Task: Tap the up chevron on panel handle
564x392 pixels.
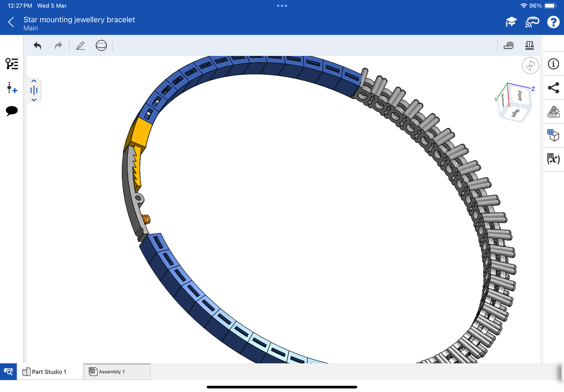Action: pyautogui.click(x=34, y=81)
